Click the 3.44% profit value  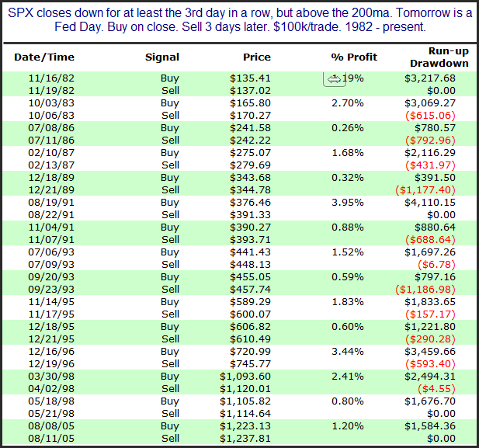348,352
